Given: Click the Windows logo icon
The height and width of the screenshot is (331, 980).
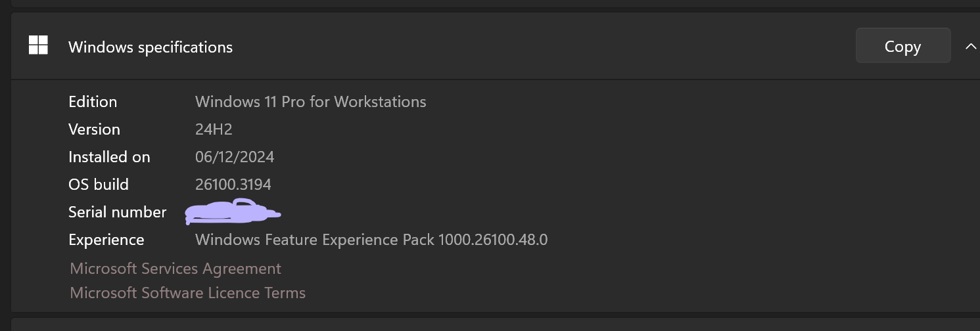Looking at the screenshot, I should point(38,45).
